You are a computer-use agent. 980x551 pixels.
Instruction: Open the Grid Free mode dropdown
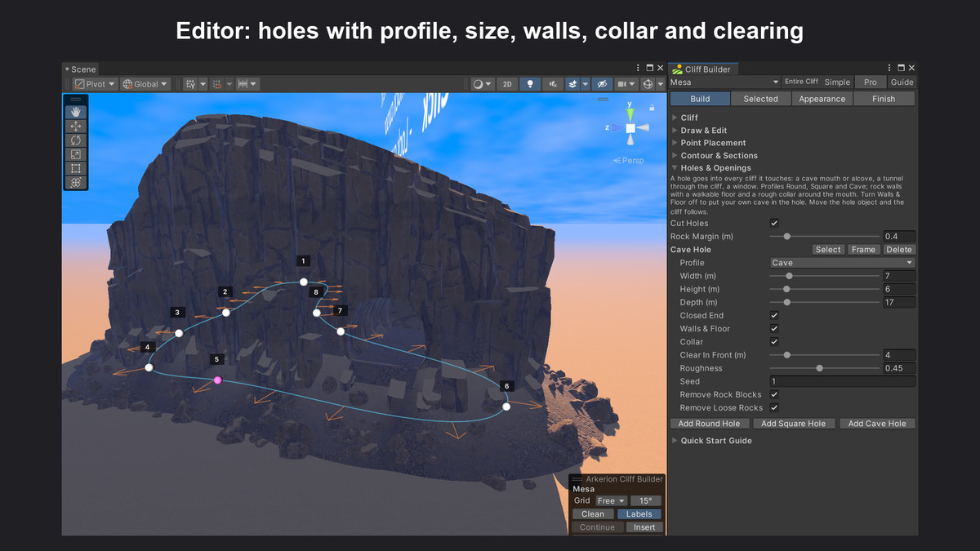point(611,500)
